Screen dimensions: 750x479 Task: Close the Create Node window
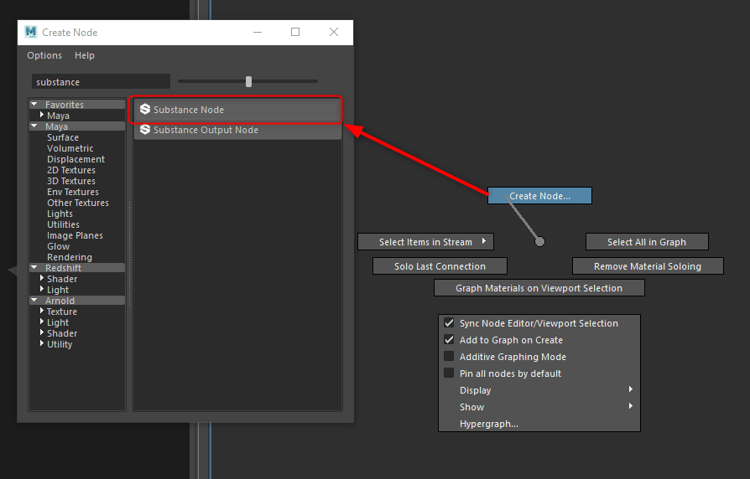click(333, 32)
